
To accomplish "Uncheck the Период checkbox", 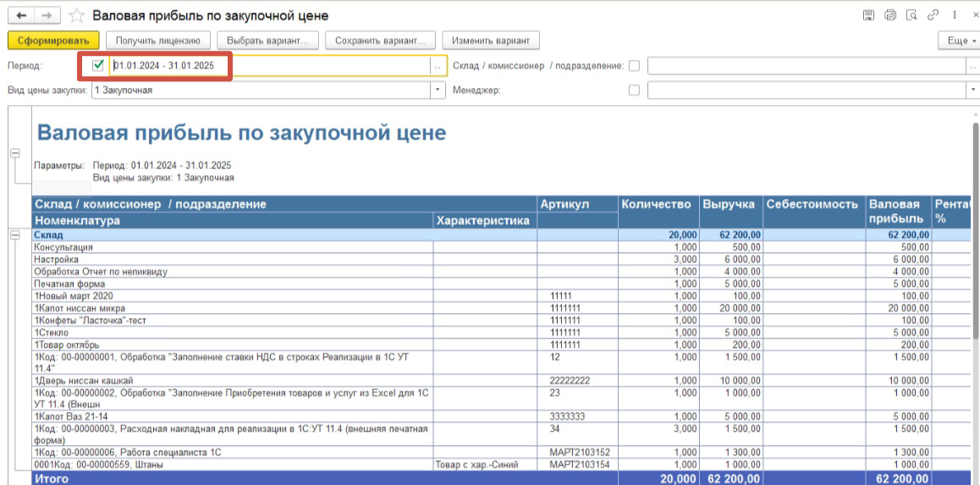I will (x=99, y=65).
